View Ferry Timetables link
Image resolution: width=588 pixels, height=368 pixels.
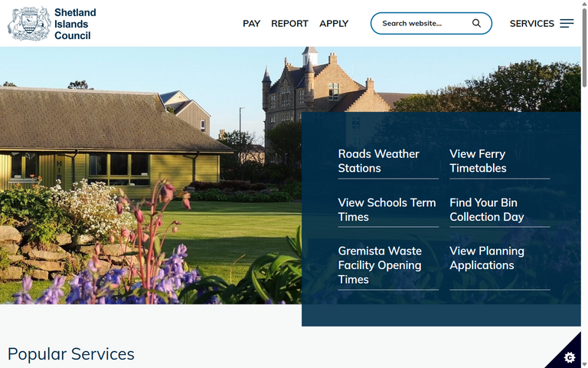point(478,161)
